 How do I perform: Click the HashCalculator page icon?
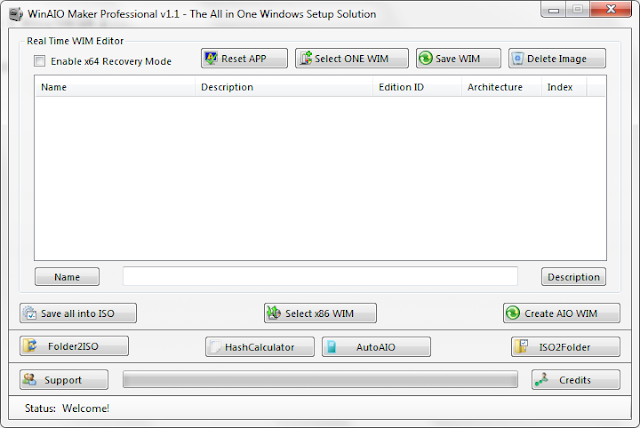coord(215,347)
